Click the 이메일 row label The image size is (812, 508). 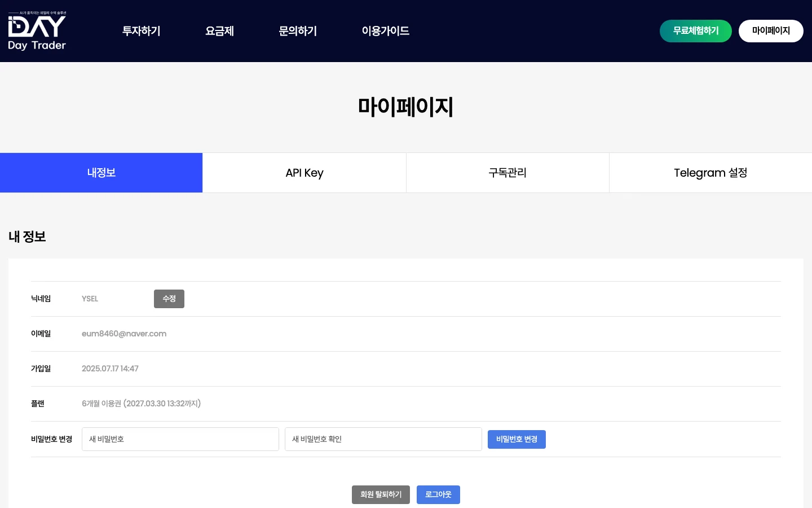(x=41, y=334)
